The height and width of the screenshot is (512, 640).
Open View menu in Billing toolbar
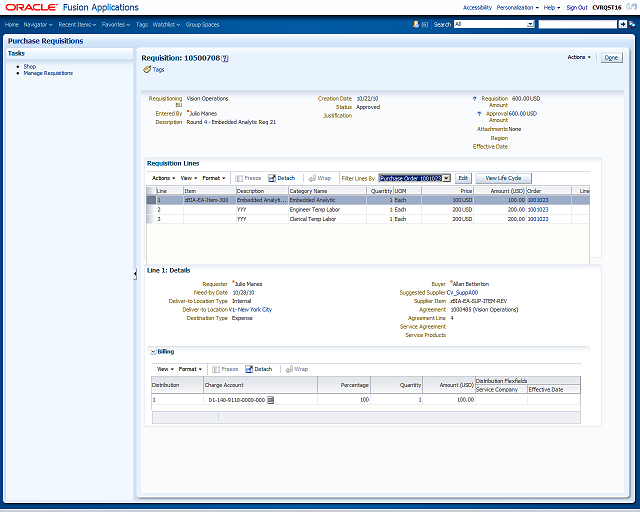coord(165,369)
